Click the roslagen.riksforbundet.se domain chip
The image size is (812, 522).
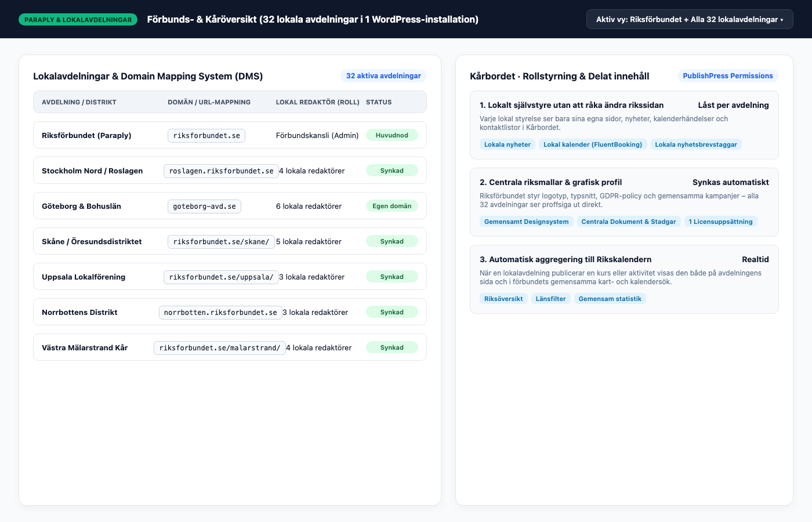point(221,171)
